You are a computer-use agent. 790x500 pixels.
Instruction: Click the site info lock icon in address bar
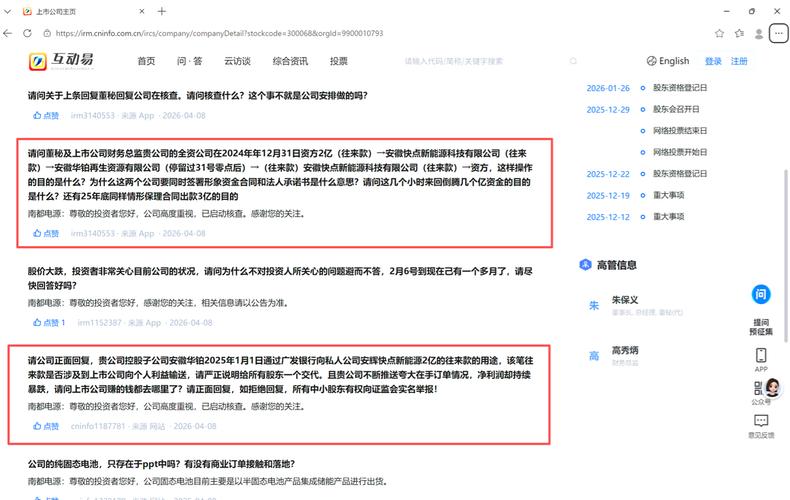(x=47, y=33)
